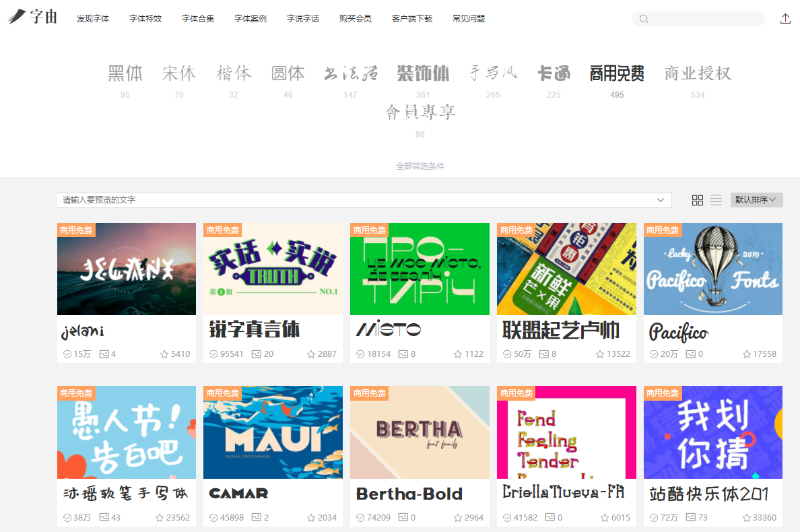Click the preview text input field
The image size is (800, 532).
357,201
